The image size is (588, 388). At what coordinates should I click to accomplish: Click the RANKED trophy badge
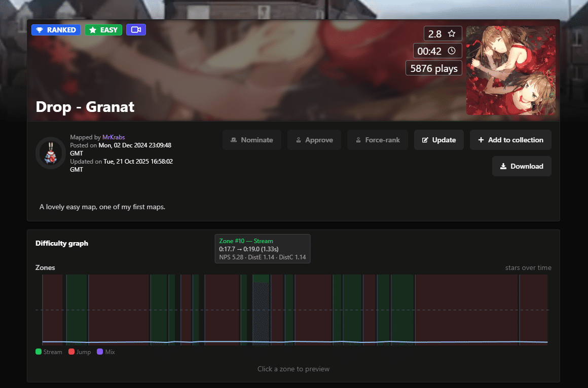pyautogui.click(x=56, y=30)
